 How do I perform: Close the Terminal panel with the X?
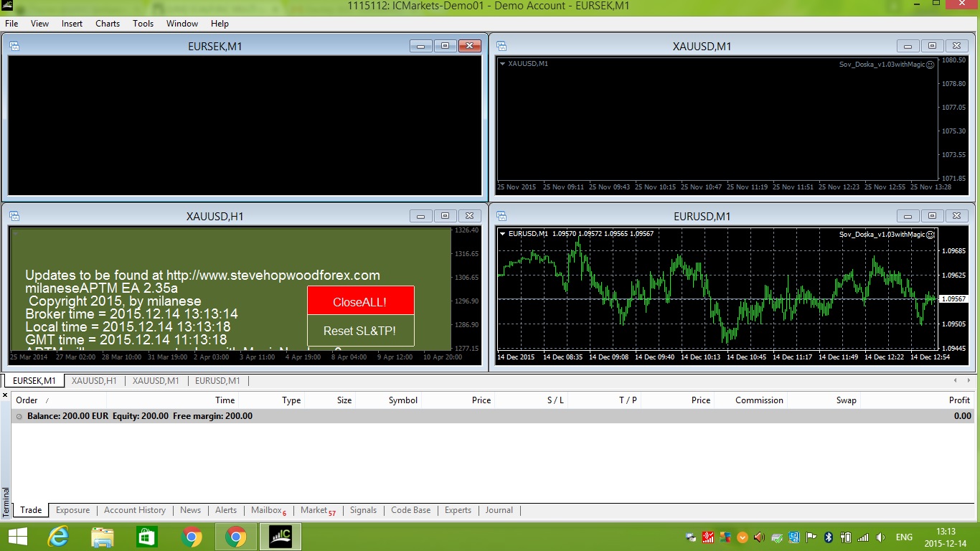coord(5,395)
